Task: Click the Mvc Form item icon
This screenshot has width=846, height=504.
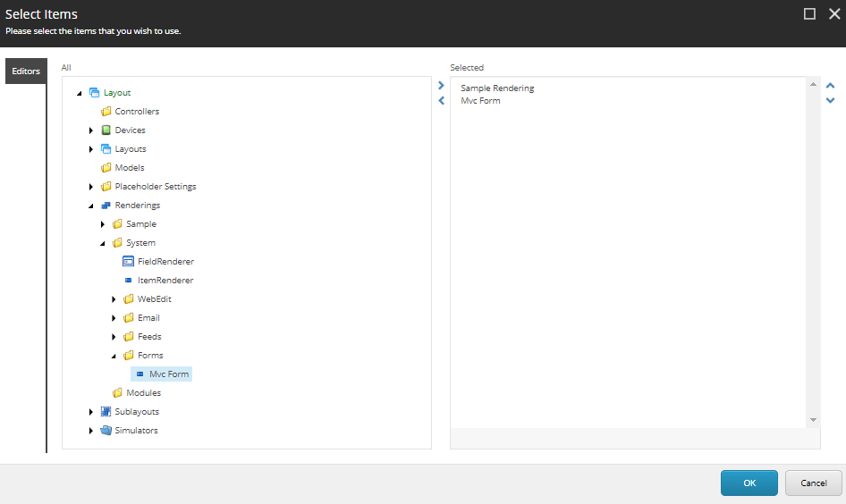Action: coord(140,374)
